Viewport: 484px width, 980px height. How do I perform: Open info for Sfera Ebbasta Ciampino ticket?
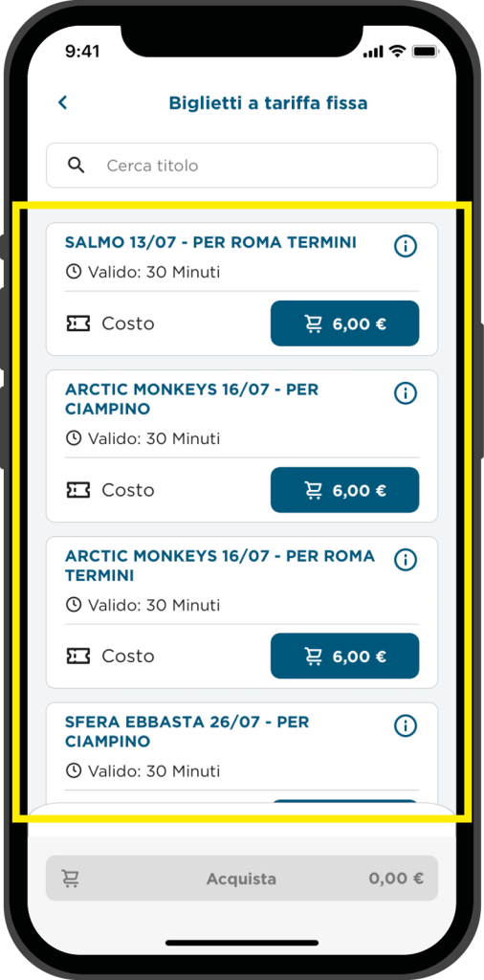(x=406, y=725)
